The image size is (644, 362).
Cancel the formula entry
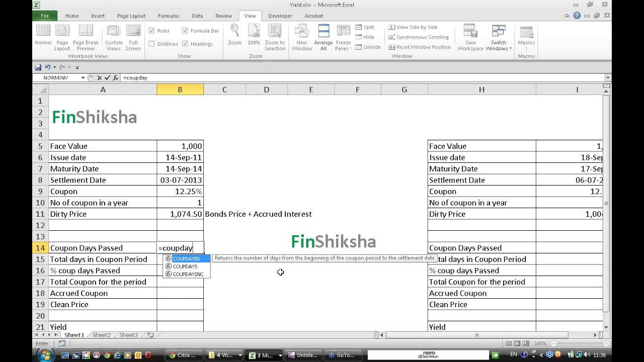click(x=99, y=78)
